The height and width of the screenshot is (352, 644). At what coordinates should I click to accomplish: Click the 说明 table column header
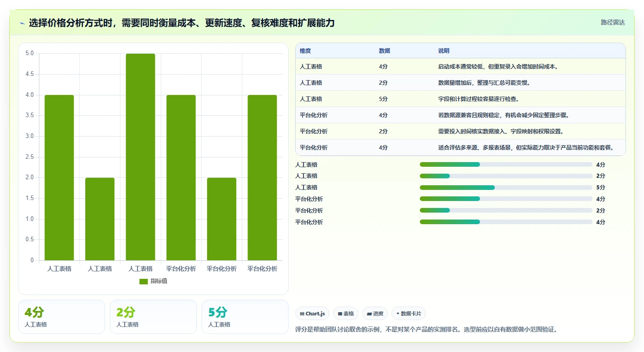pos(444,51)
